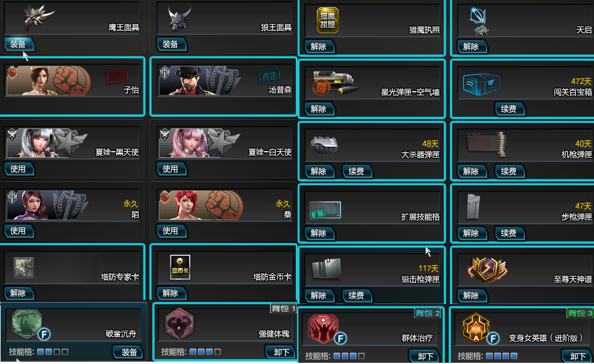594x364 pixels.
Task: Equip the 鹰王面具 with 装备 button
Action: coord(19,44)
